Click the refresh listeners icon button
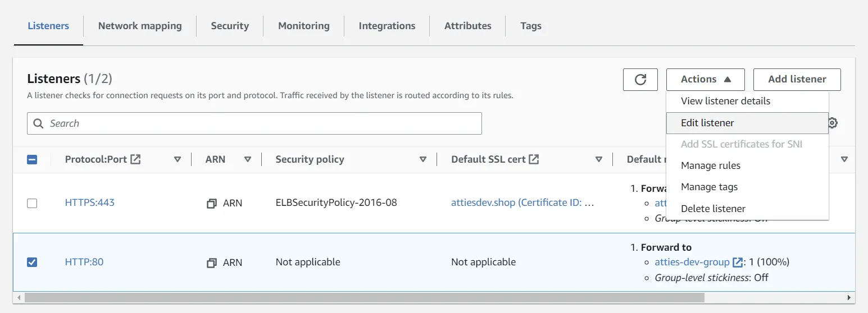The image size is (868, 313). pyautogui.click(x=640, y=80)
